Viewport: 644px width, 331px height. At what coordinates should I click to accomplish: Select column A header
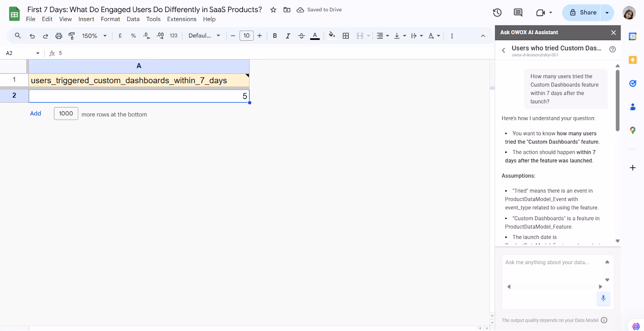click(x=139, y=66)
